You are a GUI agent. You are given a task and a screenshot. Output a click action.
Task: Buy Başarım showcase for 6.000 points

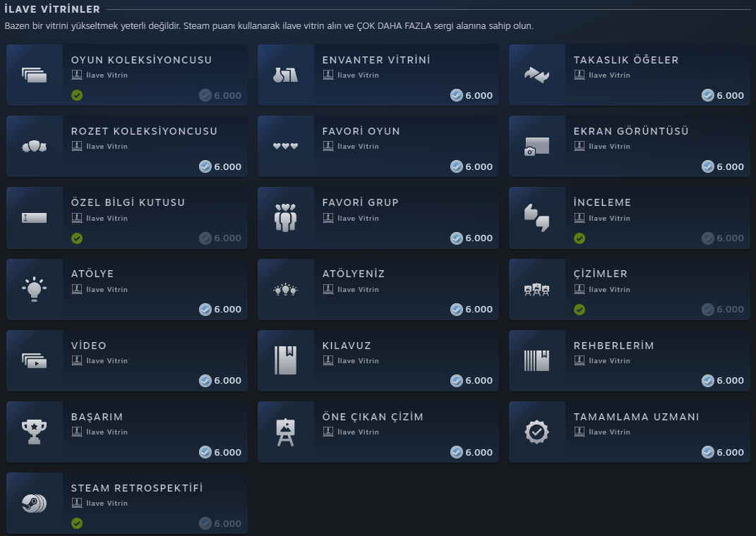tap(220, 452)
